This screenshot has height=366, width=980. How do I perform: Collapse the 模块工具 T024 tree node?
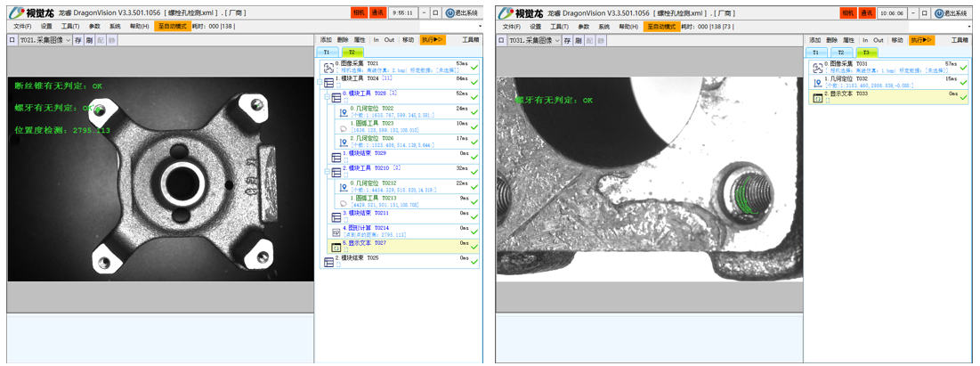coord(320,83)
